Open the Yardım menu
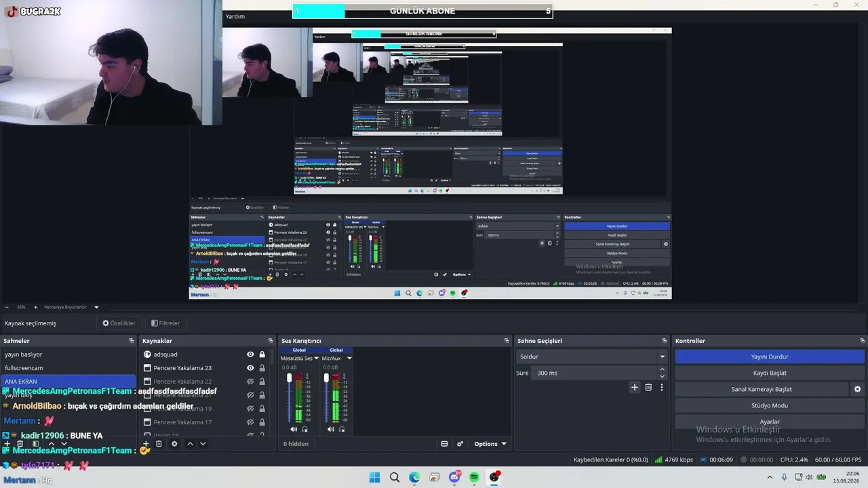The height and width of the screenshot is (488, 868). click(235, 16)
